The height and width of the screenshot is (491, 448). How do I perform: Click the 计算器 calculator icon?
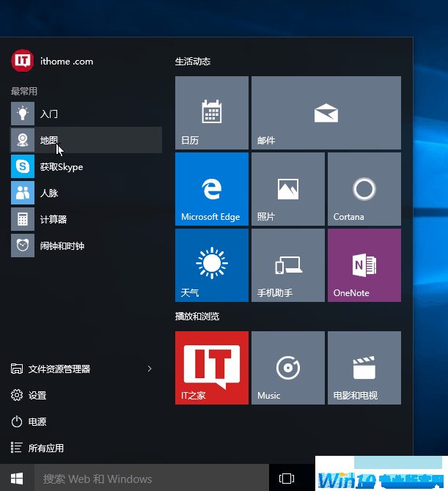(x=23, y=219)
